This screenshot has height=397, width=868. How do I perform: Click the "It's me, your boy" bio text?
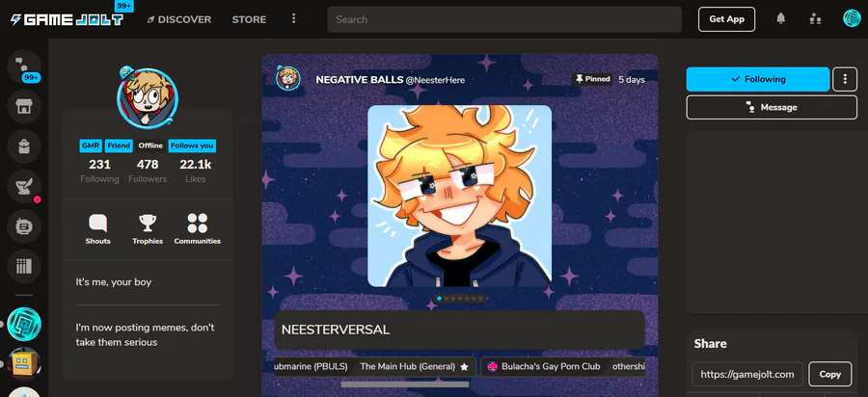(114, 282)
